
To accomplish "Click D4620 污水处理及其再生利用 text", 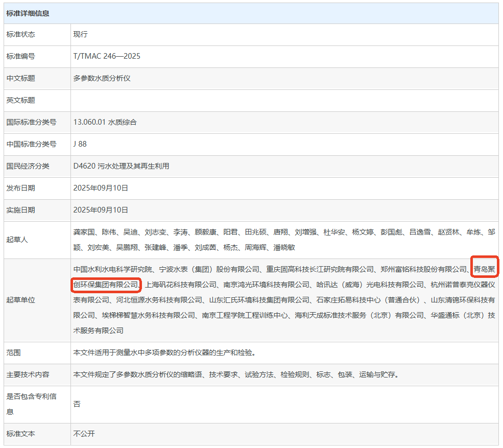I will (x=122, y=166).
